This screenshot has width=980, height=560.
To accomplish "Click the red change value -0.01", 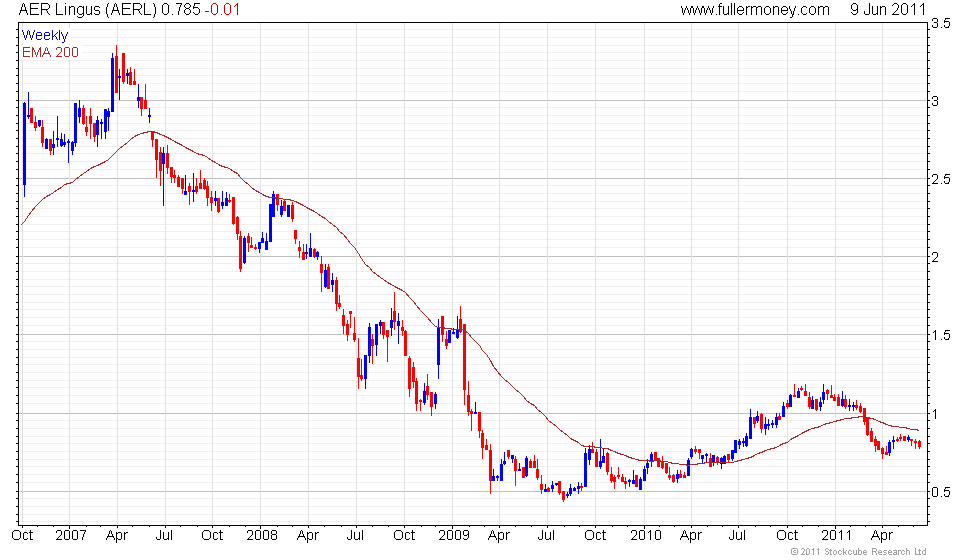I will 222,9.
